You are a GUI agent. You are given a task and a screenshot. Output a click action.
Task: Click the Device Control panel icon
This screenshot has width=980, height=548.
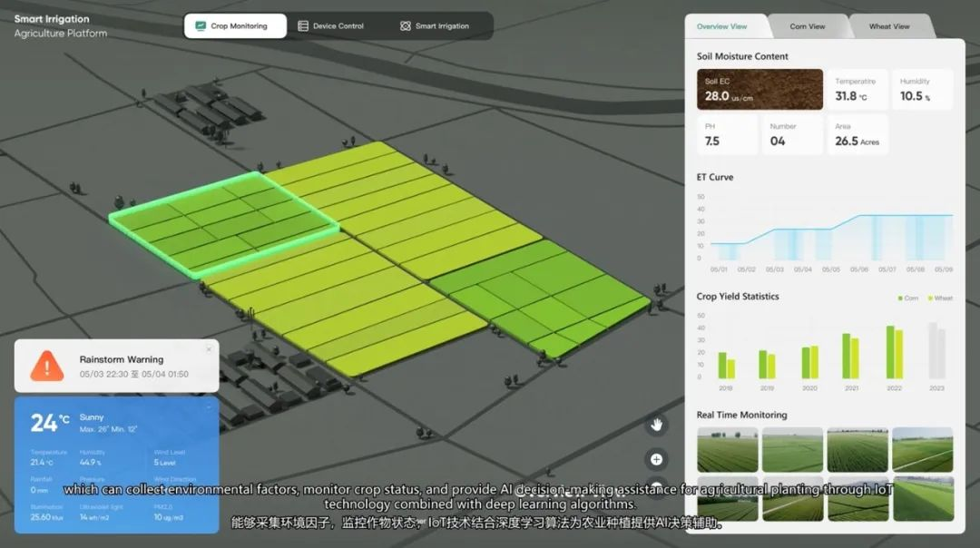pyautogui.click(x=303, y=26)
